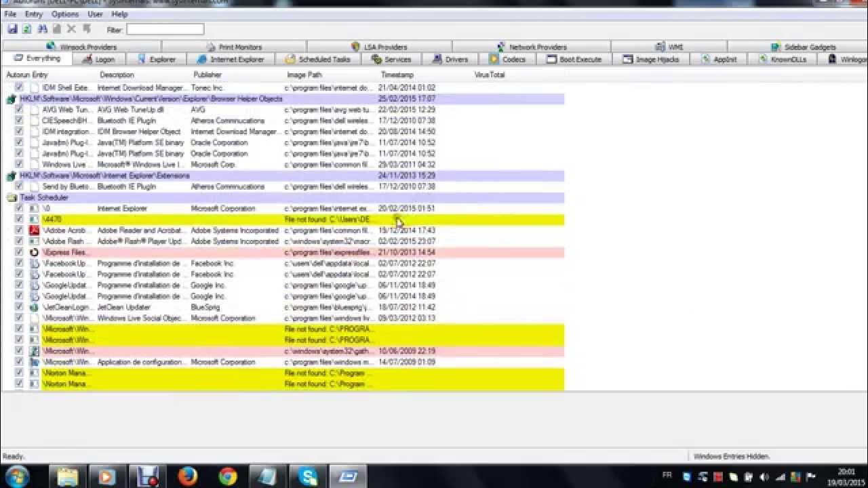The image size is (868, 488).
Task: Open the Entry menu
Action: pyautogui.click(x=33, y=14)
